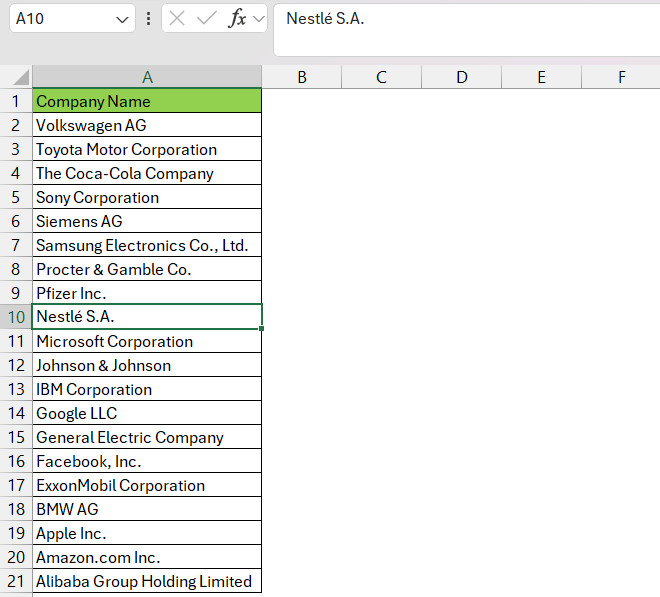Select the Johnson & Johnson cell

pyautogui.click(x=147, y=365)
